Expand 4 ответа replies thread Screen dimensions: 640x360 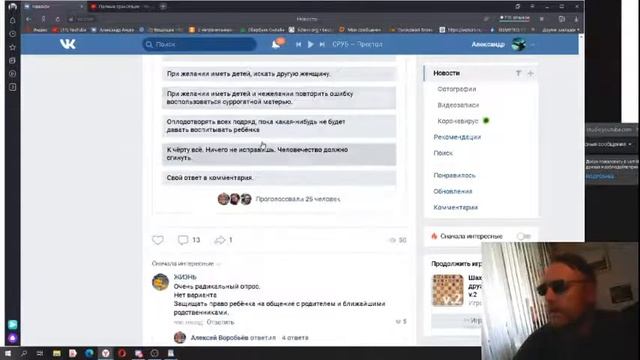pyautogui.click(x=295, y=338)
